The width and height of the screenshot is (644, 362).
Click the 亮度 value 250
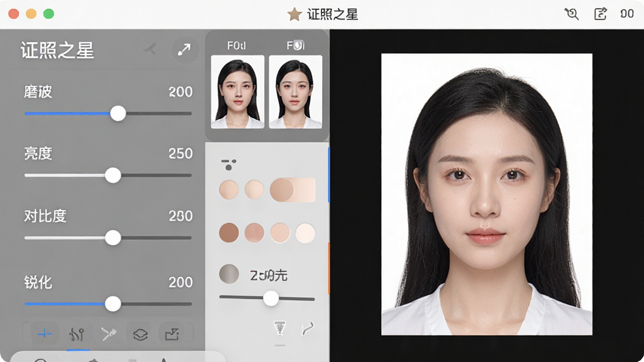click(x=180, y=153)
